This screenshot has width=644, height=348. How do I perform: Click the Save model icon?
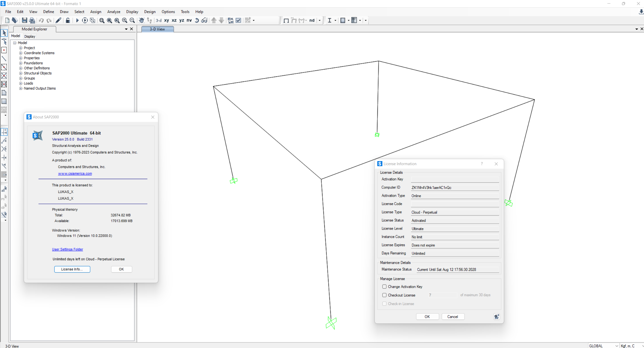[24, 20]
